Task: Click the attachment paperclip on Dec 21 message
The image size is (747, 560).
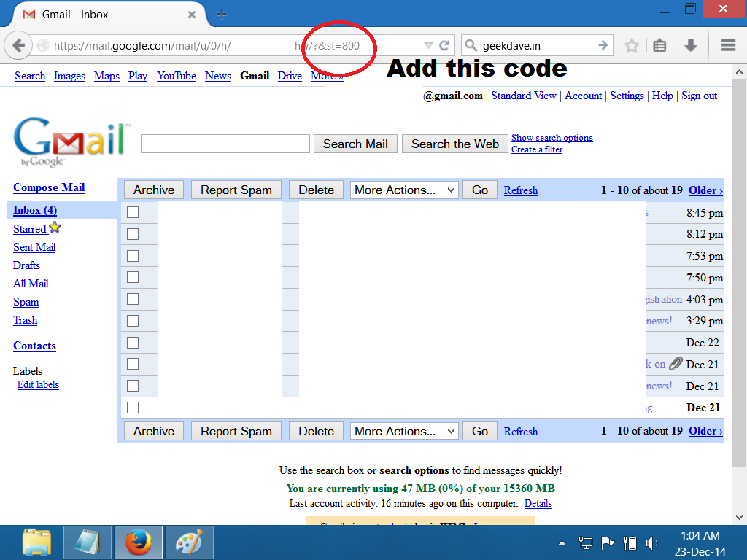Action: 676,364
